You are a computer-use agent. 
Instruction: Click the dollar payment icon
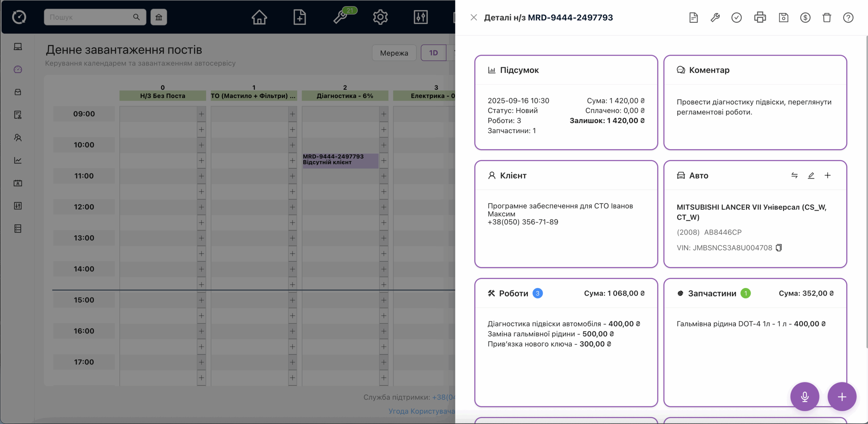click(805, 17)
